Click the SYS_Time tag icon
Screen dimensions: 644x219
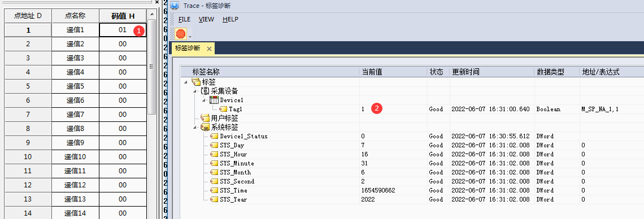[214, 190]
